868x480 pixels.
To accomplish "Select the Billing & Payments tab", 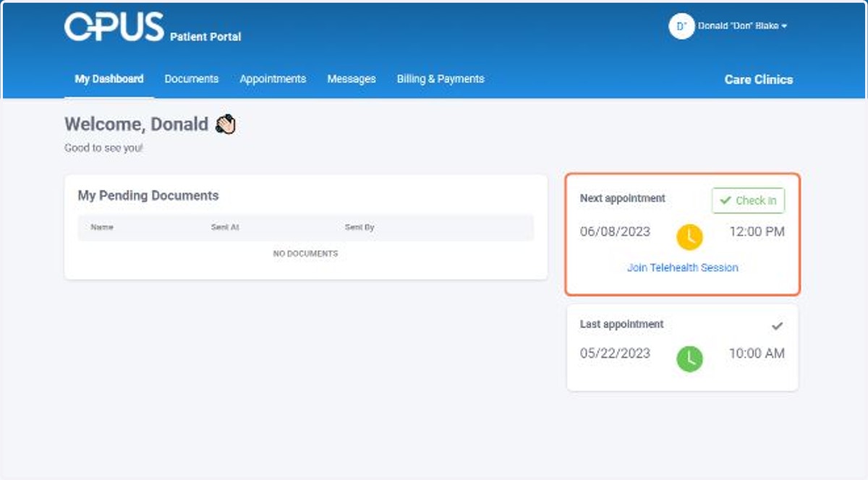I will 441,79.
